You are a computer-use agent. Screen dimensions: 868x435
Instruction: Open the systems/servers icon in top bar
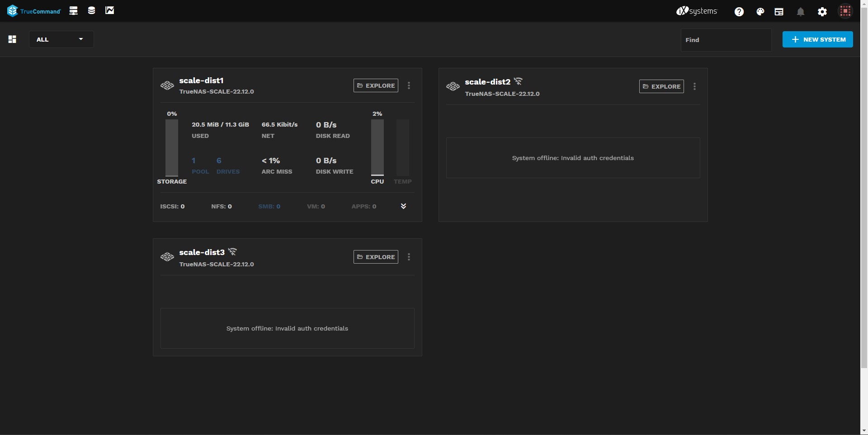click(x=74, y=10)
